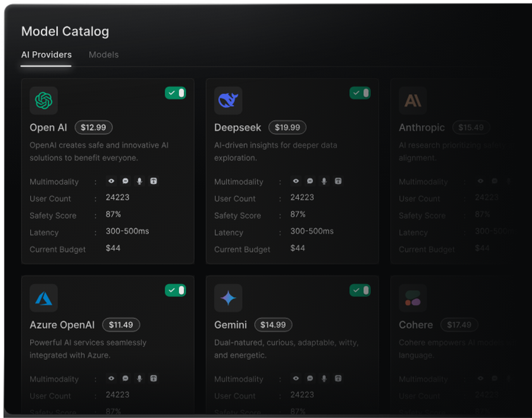
Task: Click the Model Catalog heading
Action: 65,32
